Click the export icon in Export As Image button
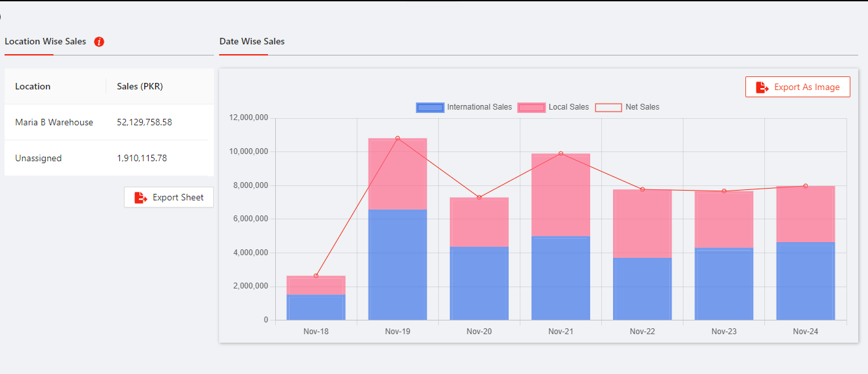 pyautogui.click(x=762, y=87)
